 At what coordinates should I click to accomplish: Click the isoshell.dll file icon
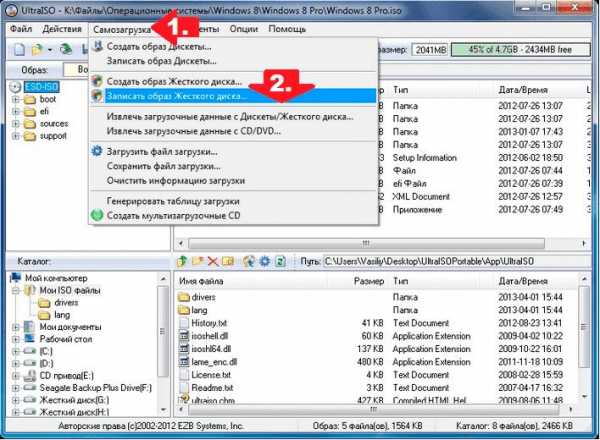[x=184, y=336]
